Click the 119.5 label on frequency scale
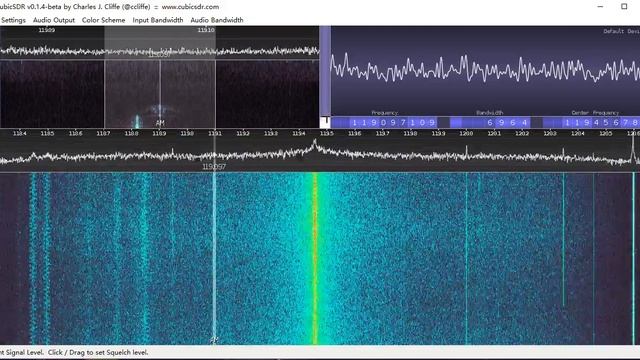The height and width of the screenshot is (360, 640). [327, 133]
